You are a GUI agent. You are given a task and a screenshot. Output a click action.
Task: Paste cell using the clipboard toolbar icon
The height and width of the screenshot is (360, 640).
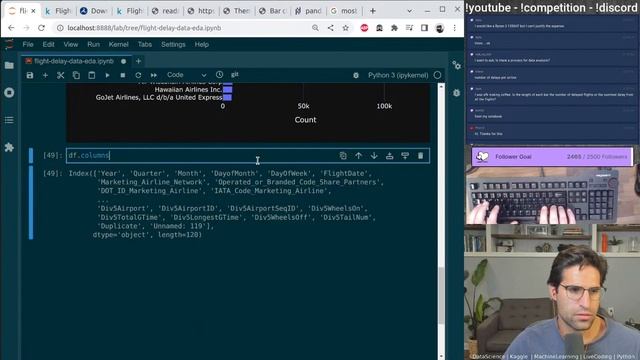[x=92, y=75]
